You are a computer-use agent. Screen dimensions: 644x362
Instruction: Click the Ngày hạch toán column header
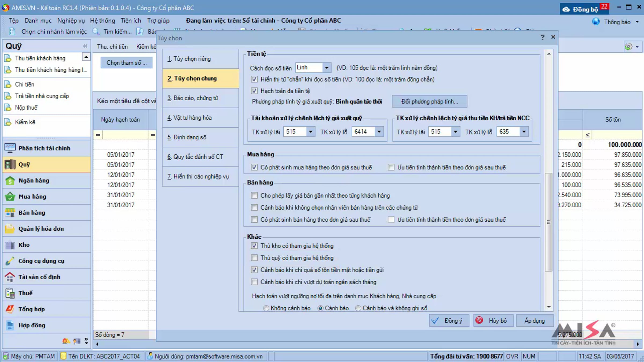click(x=120, y=120)
